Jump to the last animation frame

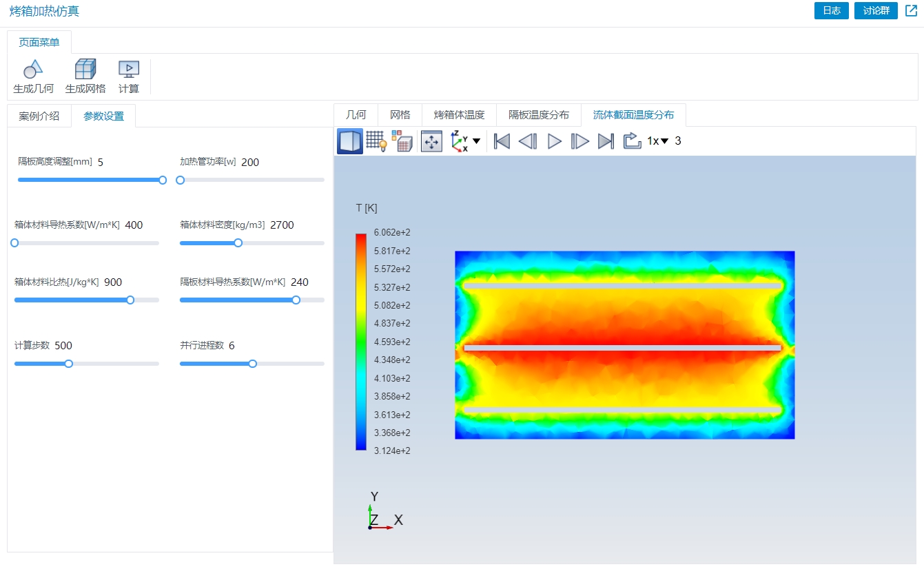coord(606,141)
